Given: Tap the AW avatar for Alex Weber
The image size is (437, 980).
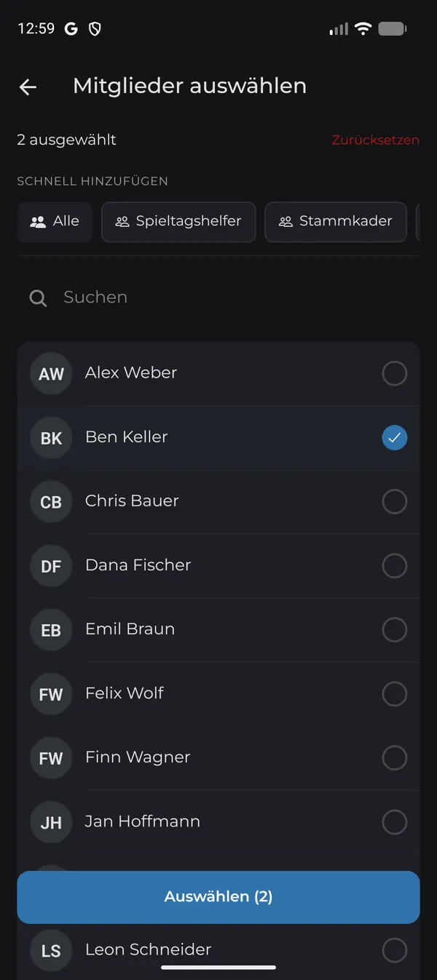Looking at the screenshot, I should 51,374.
